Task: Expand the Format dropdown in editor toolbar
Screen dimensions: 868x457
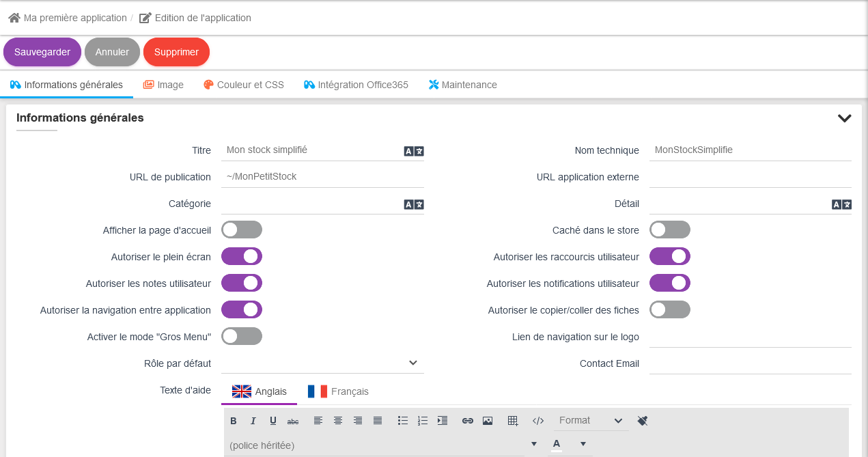Action: [x=590, y=421]
